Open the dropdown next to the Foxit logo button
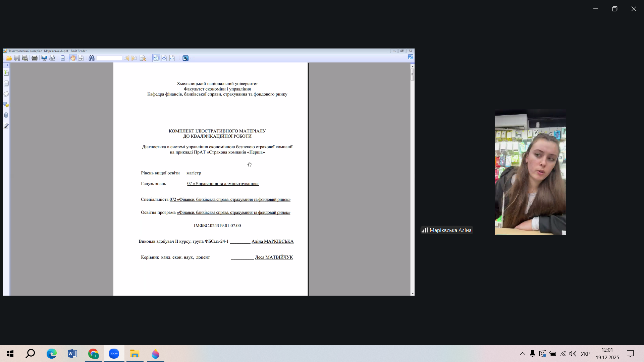 [x=191, y=58]
